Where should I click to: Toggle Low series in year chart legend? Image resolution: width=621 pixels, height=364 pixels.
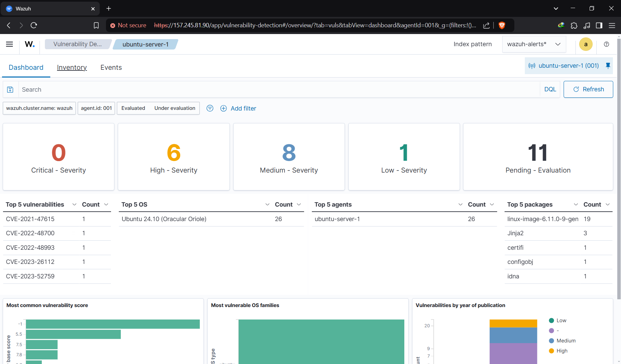coord(558,321)
